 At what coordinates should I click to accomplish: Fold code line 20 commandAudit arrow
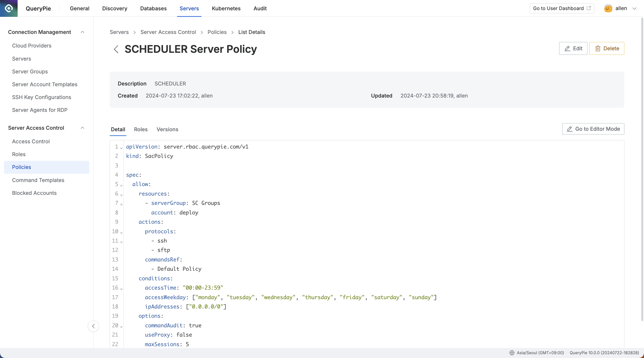click(x=121, y=327)
